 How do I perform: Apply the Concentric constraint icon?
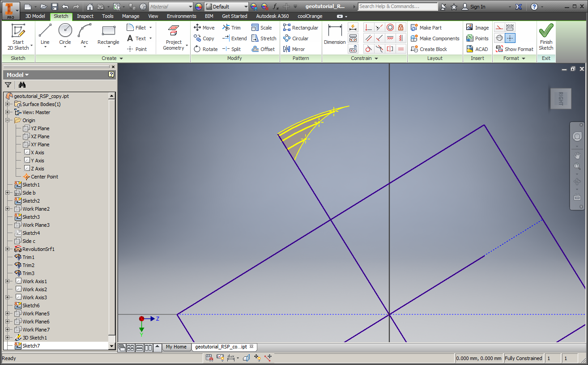(x=390, y=27)
